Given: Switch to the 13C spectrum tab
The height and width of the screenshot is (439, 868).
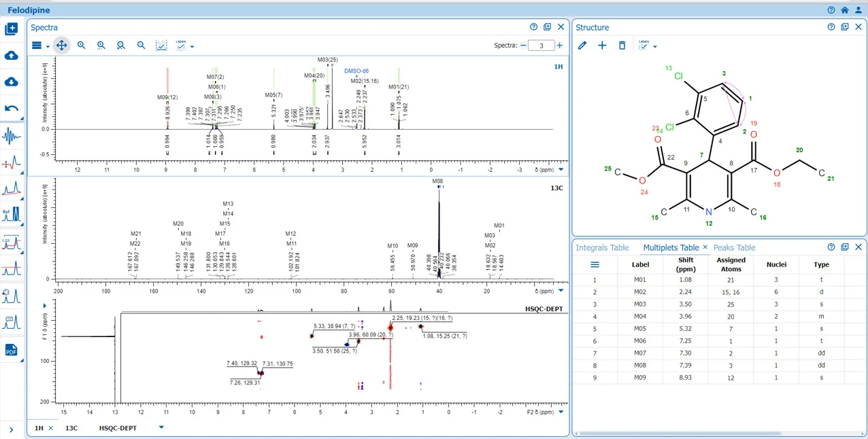Looking at the screenshot, I should (71, 428).
